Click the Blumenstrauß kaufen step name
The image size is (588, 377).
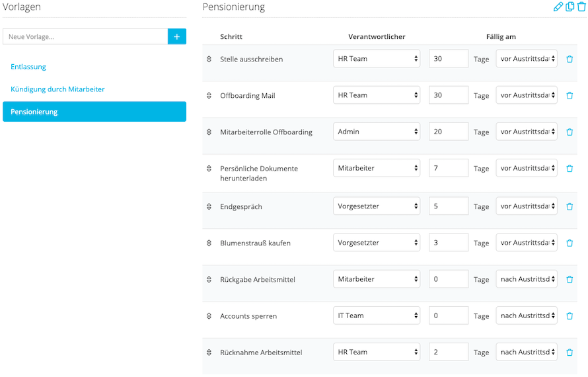(x=256, y=243)
